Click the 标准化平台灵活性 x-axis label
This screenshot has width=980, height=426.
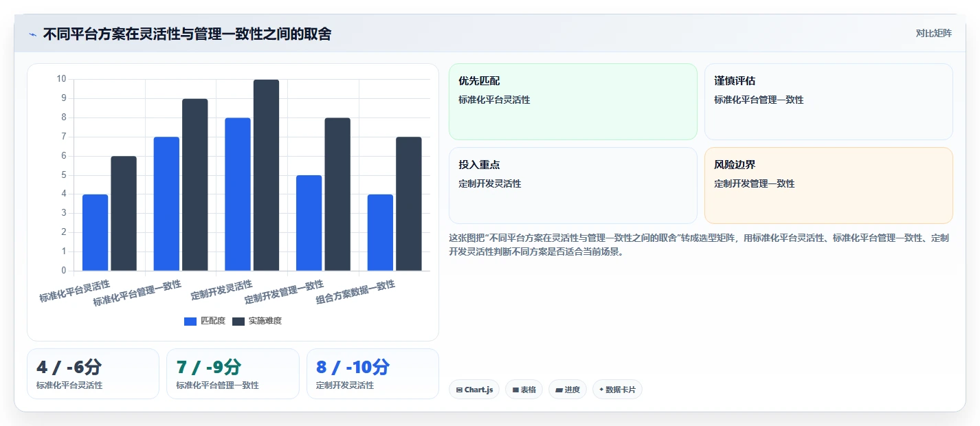point(75,291)
